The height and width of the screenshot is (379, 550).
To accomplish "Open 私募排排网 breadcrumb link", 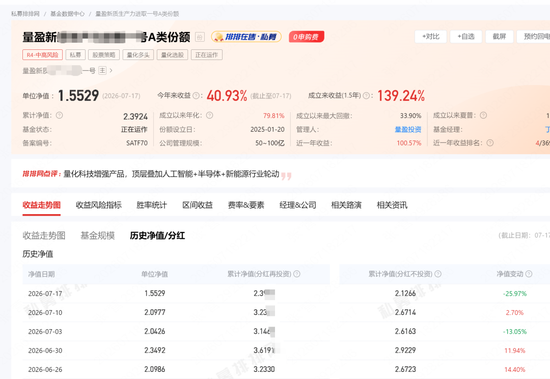I will click(25, 14).
